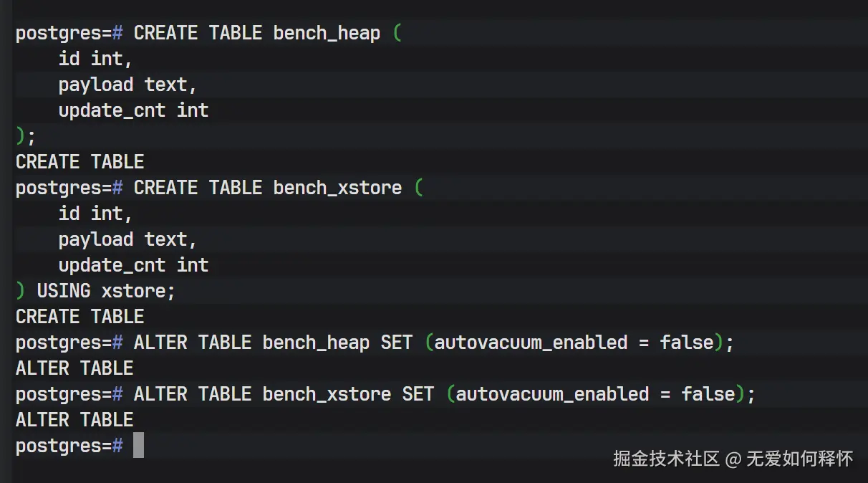Click "false" in the bench_xstore ALTER command
This screenshot has width=868, height=483.
point(708,394)
